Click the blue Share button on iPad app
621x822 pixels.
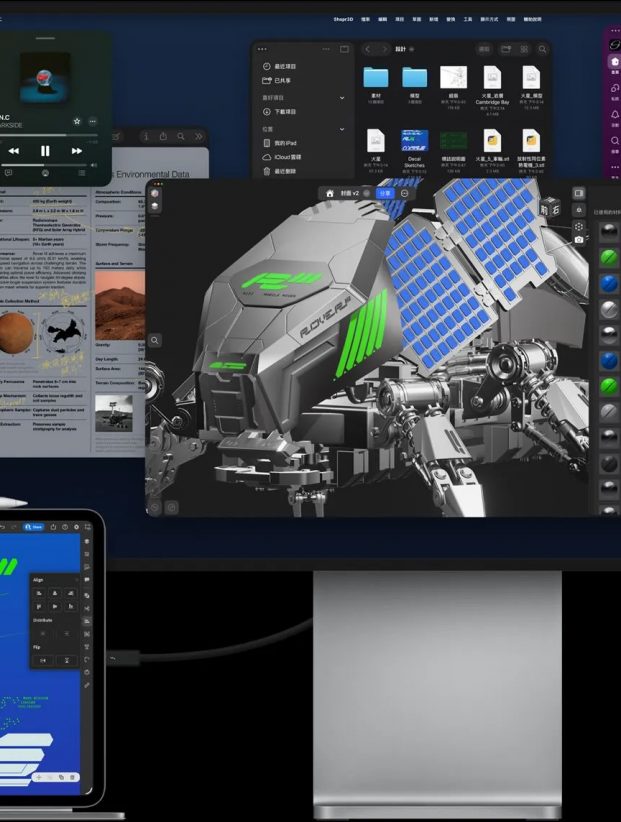pyautogui.click(x=36, y=526)
